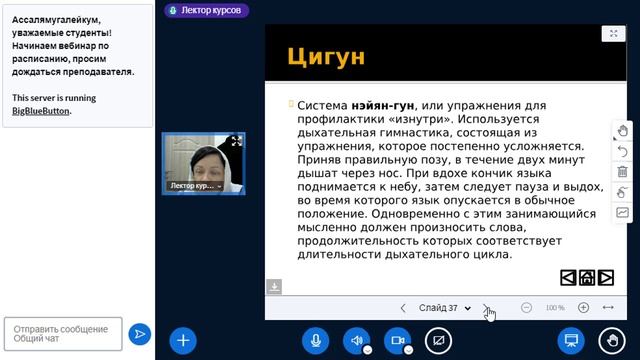640x360 pixels.
Task: Click the lecturer webcam thumbnail
Action: [x=204, y=164]
